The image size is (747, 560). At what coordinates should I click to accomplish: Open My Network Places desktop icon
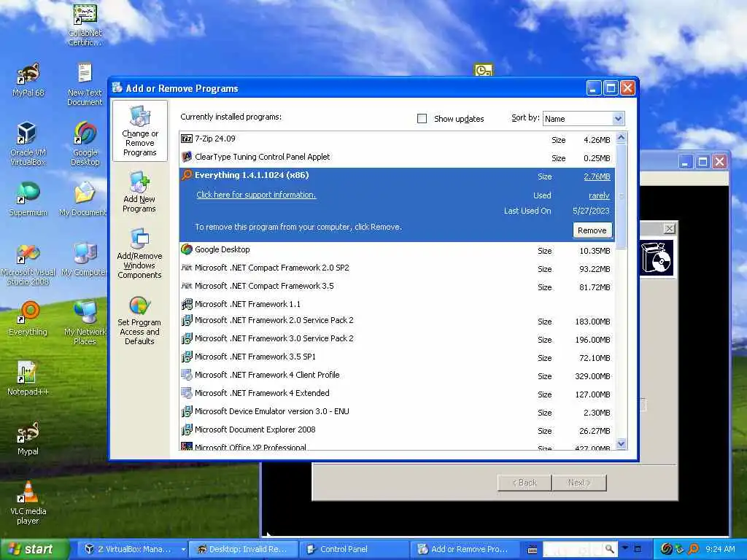[x=85, y=323]
